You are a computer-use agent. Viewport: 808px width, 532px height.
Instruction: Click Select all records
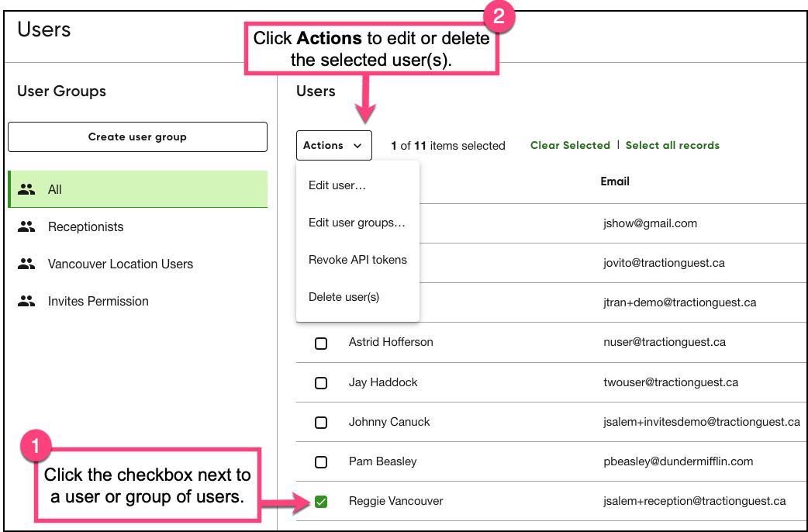click(672, 145)
